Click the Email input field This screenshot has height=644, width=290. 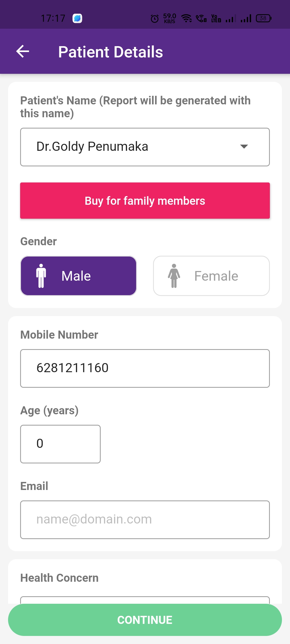tap(145, 519)
